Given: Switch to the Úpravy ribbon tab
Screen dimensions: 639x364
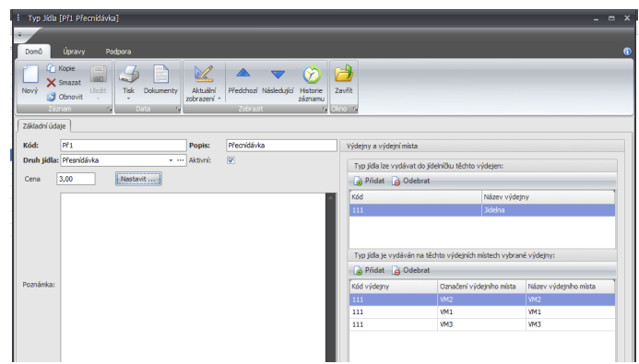Looking at the screenshot, I should click(74, 52).
